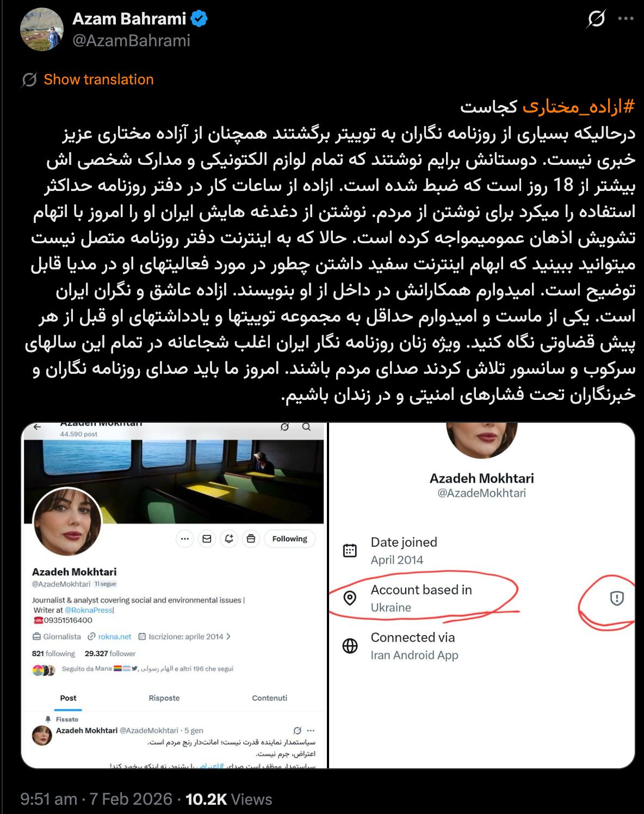Click the notification bell plus icon

[x=229, y=539]
